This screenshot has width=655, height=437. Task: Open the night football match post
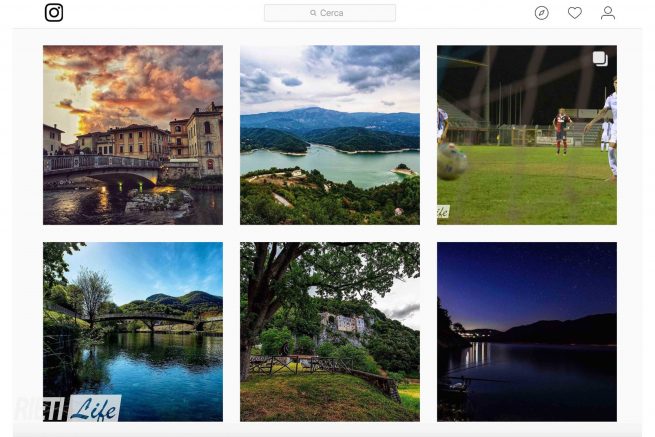click(526, 135)
